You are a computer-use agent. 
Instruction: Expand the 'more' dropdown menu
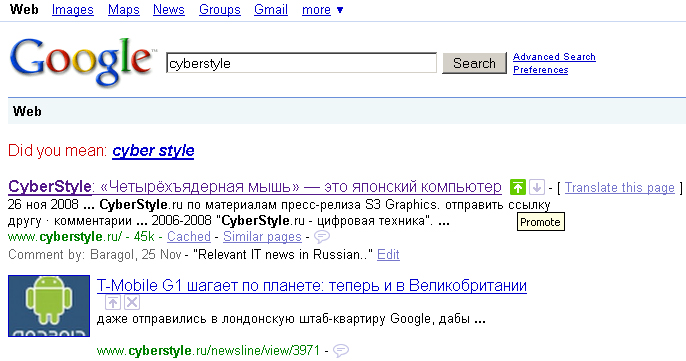(322, 10)
